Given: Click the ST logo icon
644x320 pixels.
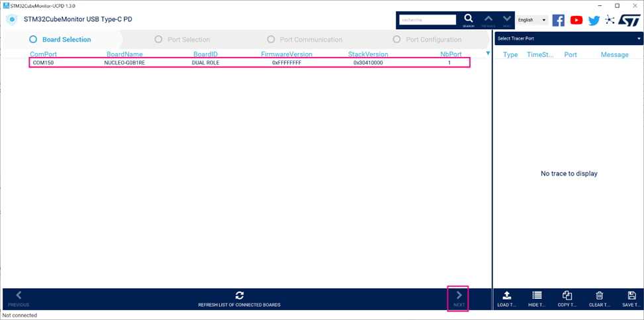Looking at the screenshot, I should tap(629, 20).
